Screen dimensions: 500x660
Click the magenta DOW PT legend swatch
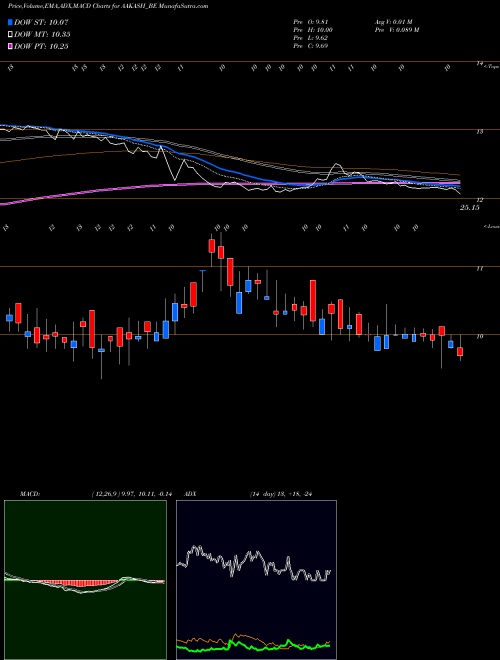(x=10, y=46)
